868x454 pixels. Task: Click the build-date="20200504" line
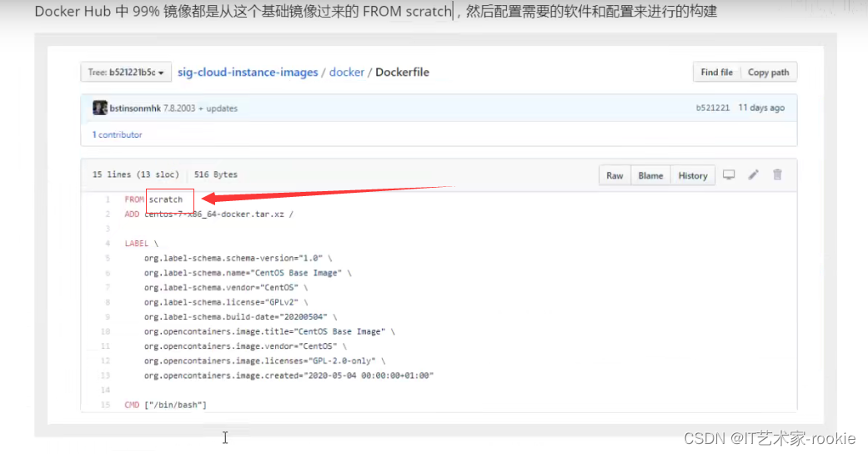240,316
